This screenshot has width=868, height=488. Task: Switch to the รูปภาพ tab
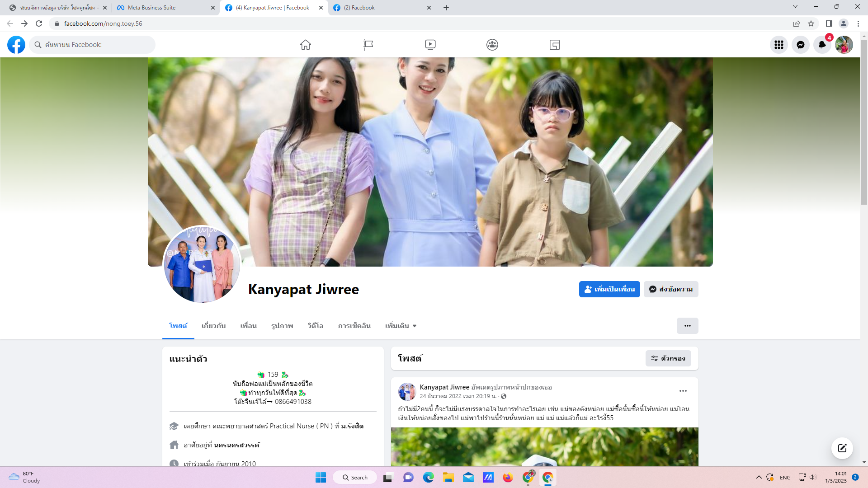[282, 326]
